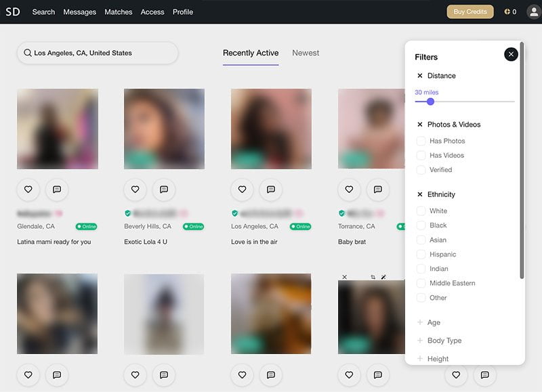The image size is (542, 392).
Task: Message the third profile in second row
Action: point(271,374)
